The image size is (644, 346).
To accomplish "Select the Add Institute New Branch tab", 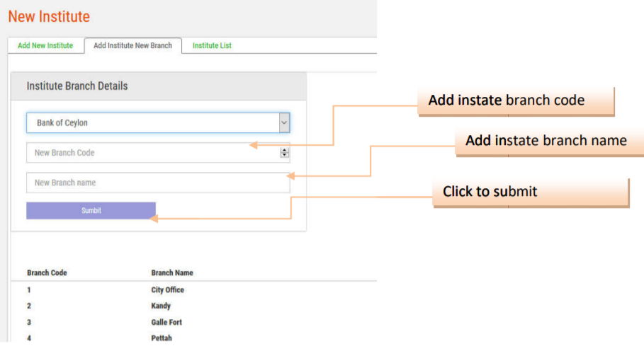I will tap(132, 46).
